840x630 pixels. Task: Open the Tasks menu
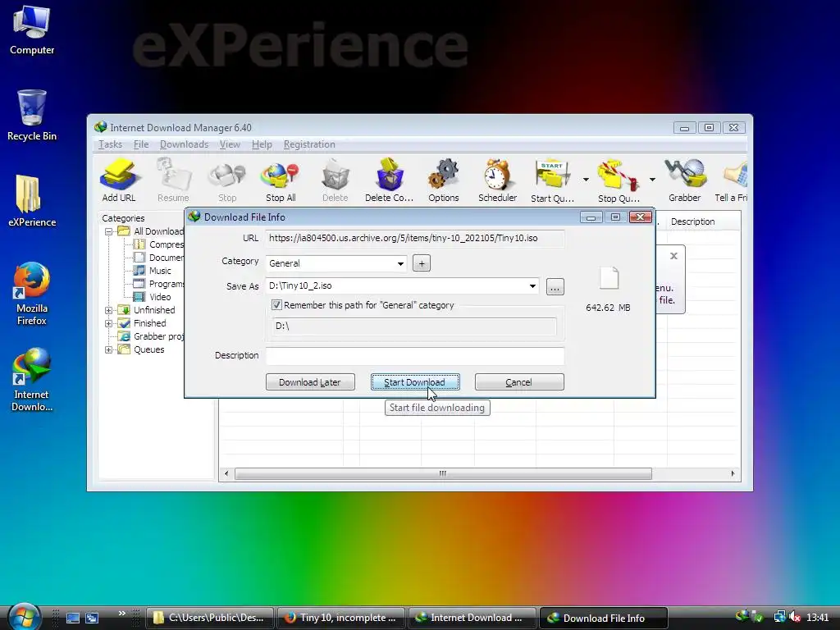[x=111, y=144]
